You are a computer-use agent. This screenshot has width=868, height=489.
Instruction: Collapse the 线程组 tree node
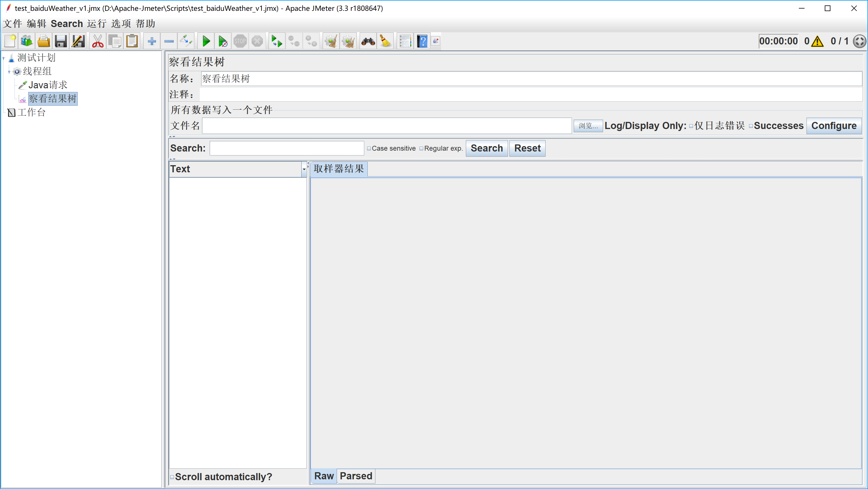tap(9, 71)
